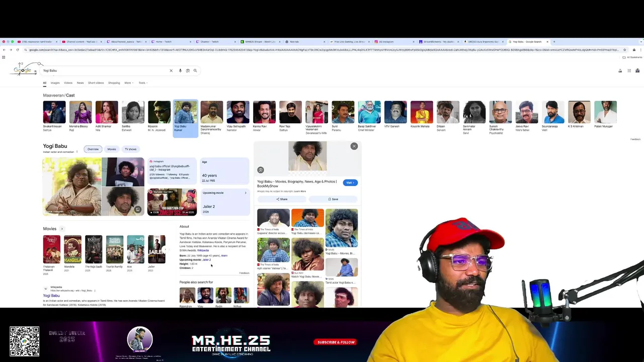Switch to the Short videos tab
644x362 pixels.
pyautogui.click(x=96, y=83)
